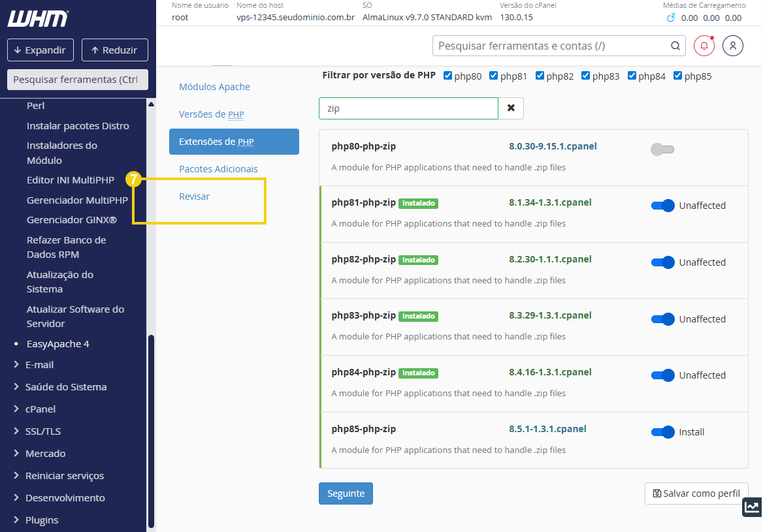Switch to Módulos Apache tab
This screenshot has height=532, width=763.
(214, 87)
